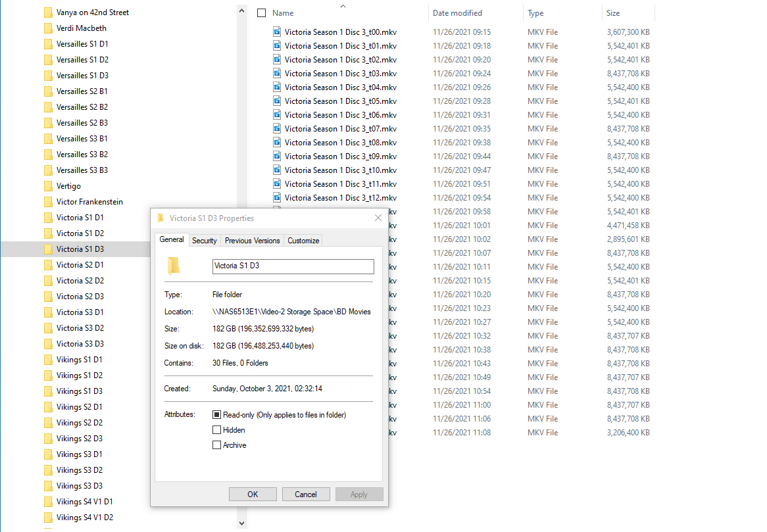Click the folder name text field
This screenshot has width=767, height=532.
pyautogui.click(x=293, y=266)
